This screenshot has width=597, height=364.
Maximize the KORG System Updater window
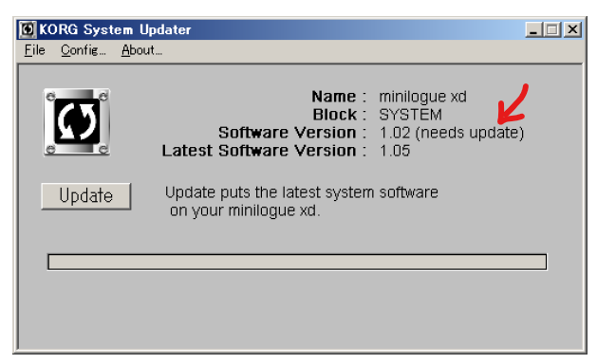(x=552, y=29)
